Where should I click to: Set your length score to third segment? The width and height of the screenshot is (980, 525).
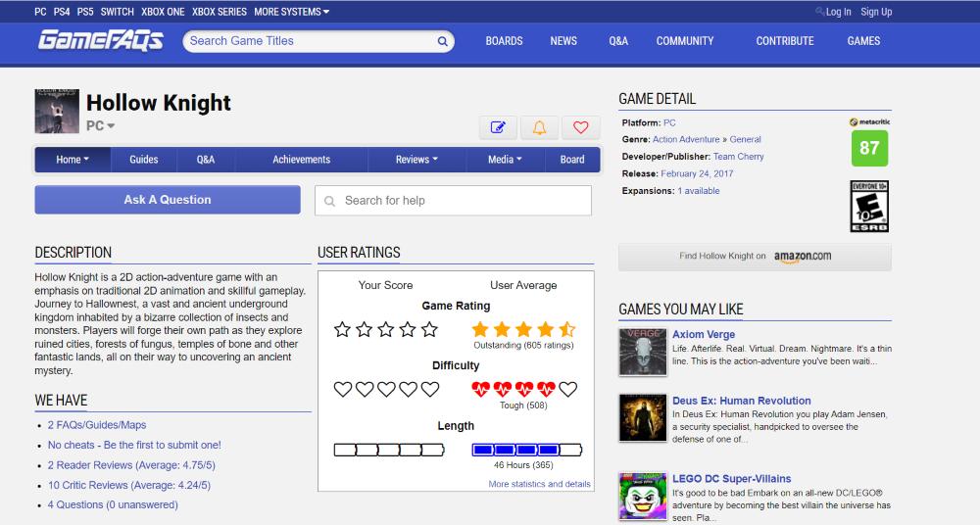(389, 450)
